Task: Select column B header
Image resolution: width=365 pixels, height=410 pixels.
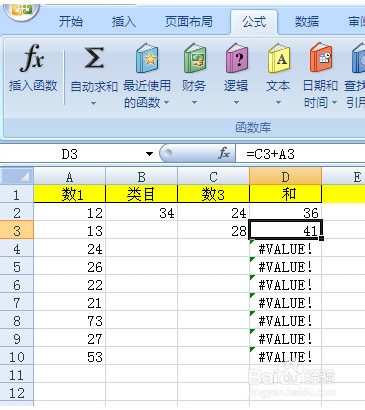Action: coord(141,176)
